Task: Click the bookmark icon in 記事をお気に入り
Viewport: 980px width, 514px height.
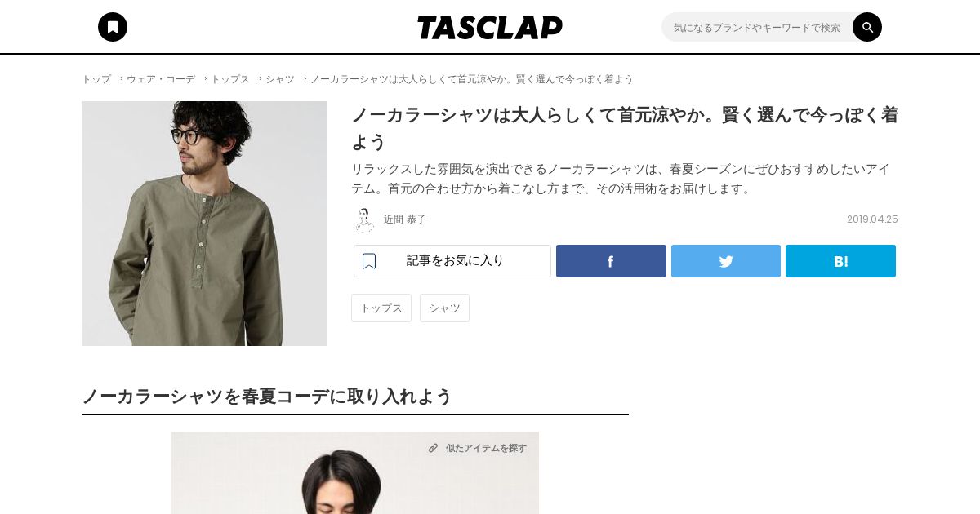Action: coord(369,261)
